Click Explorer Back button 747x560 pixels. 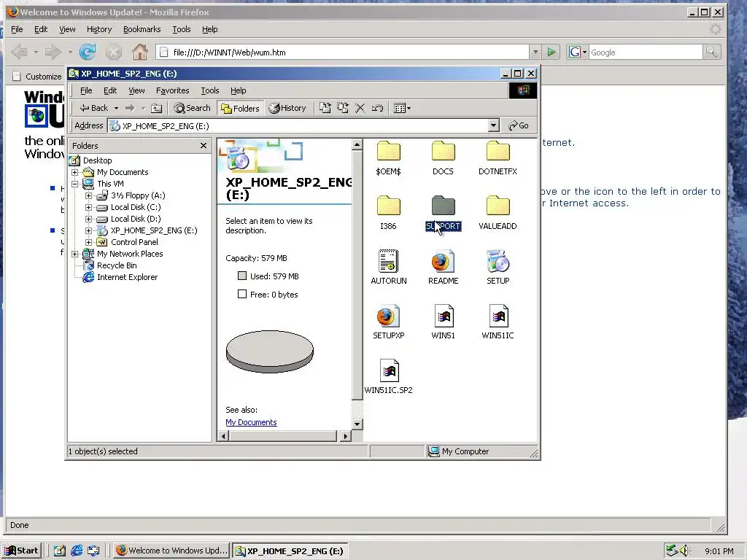pyautogui.click(x=94, y=108)
